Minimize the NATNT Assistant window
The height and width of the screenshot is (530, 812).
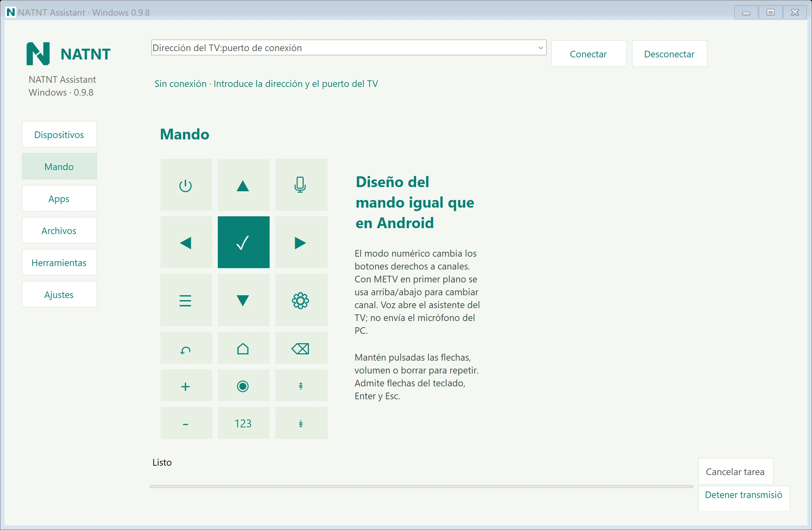click(746, 13)
